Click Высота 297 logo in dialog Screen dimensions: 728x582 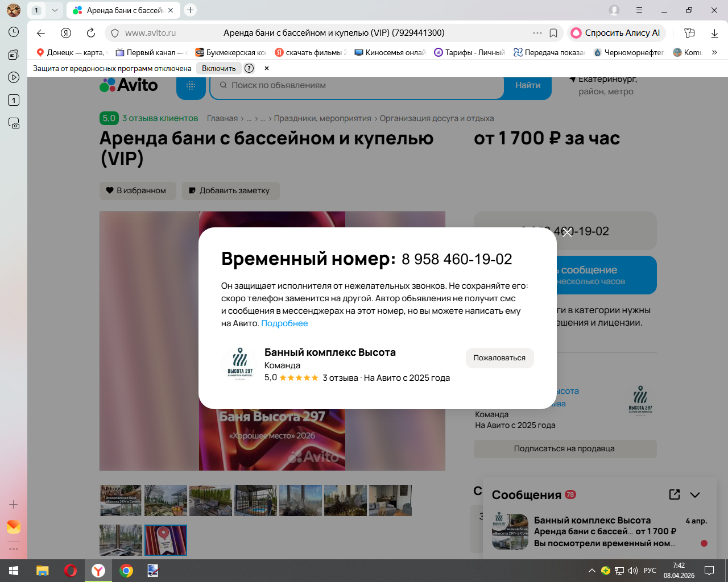(240, 363)
